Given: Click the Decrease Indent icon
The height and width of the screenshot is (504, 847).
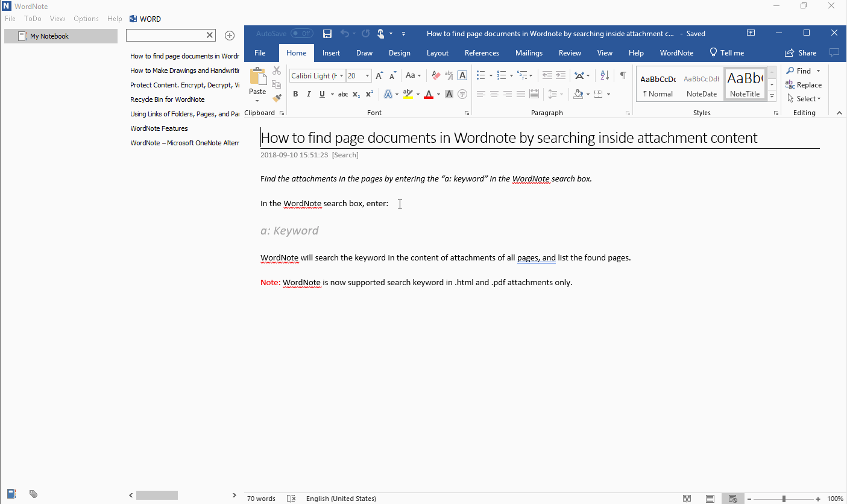Looking at the screenshot, I should [547, 75].
